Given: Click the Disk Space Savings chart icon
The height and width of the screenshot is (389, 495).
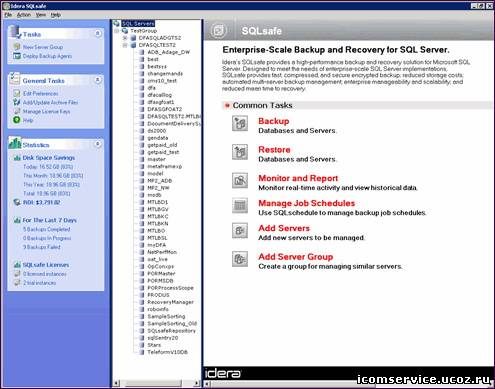Looking at the screenshot, I should (x=17, y=158).
